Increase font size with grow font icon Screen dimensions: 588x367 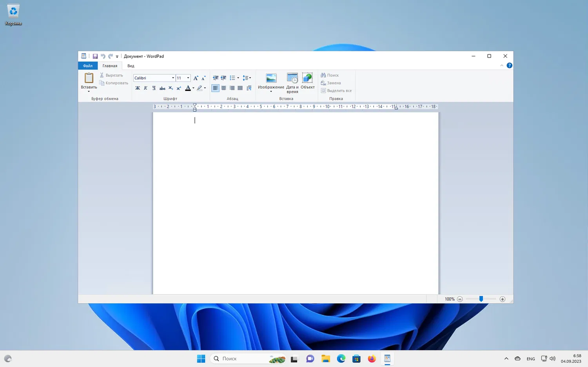[196, 78]
